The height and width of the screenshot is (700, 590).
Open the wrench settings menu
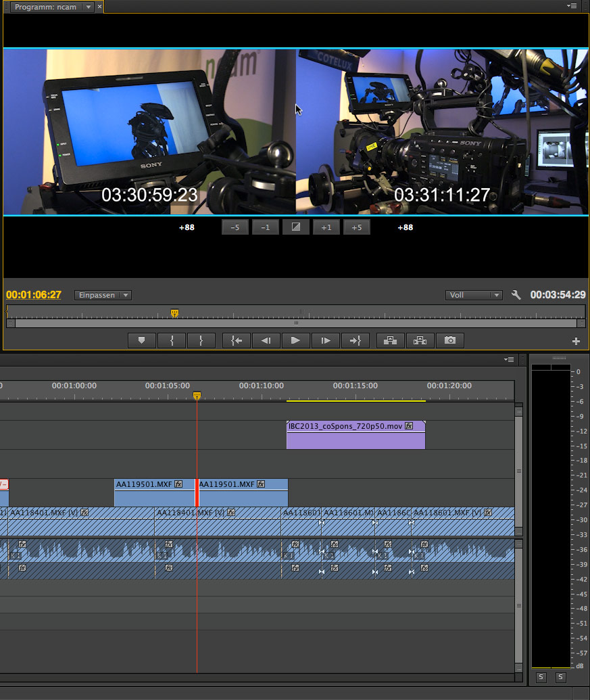pos(516,295)
